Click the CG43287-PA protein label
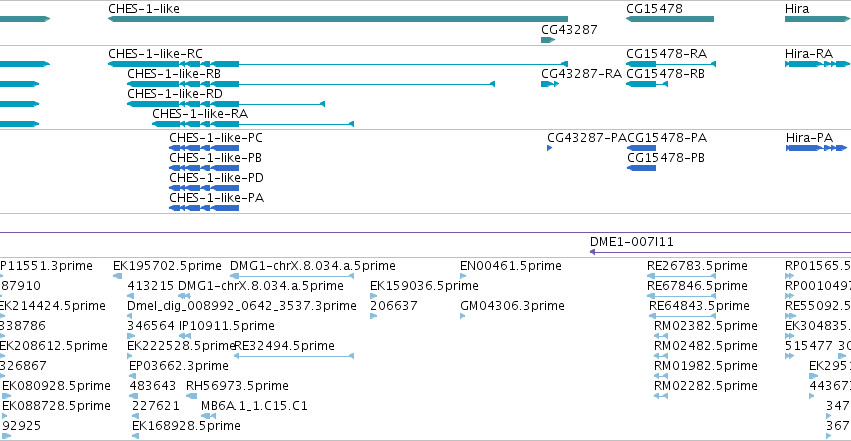 (587, 138)
